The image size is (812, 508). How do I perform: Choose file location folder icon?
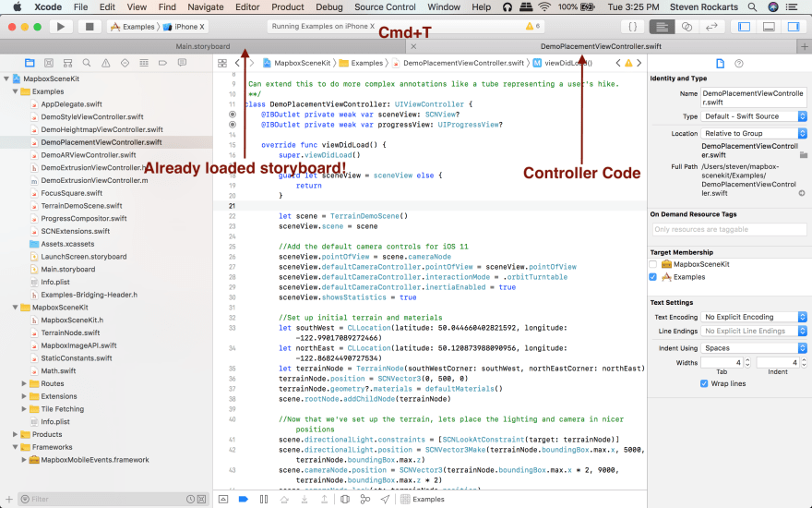pos(803,155)
